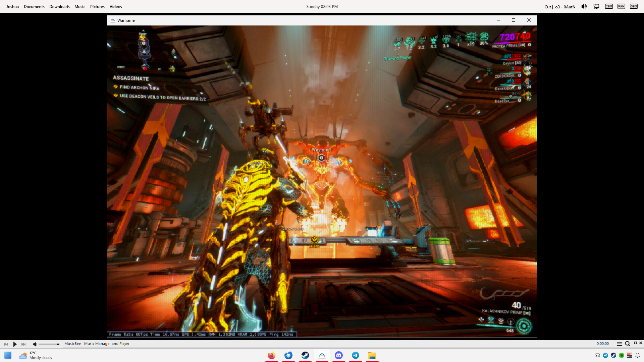Screen dimensions: 644x362
Task: Click 'USE DEACON VEILS TO OPEN BARRIERS' objective
Action: [x=163, y=97]
